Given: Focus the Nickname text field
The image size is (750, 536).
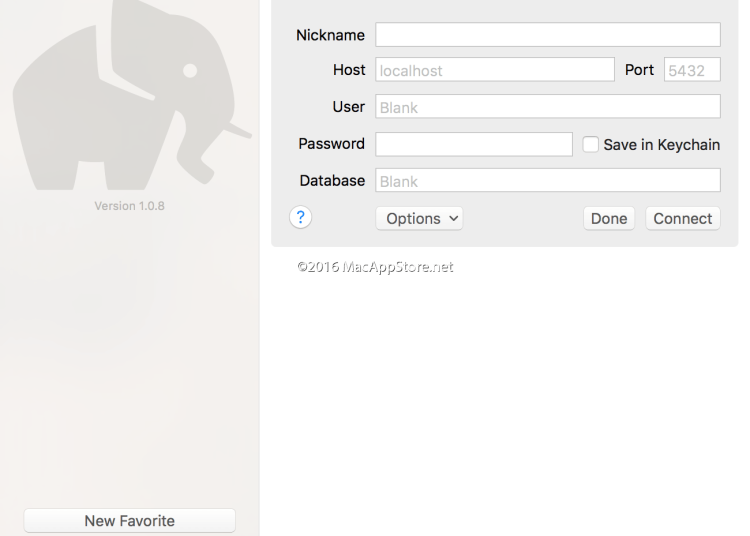Looking at the screenshot, I should [x=547, y=35].
